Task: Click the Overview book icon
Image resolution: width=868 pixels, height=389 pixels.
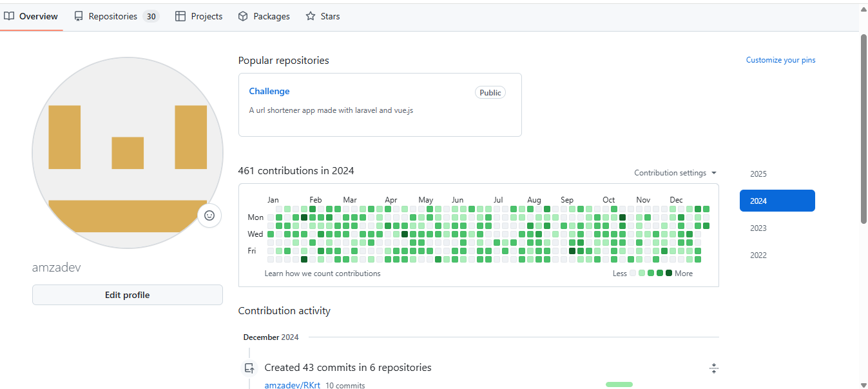Action: tap(9, 16)
